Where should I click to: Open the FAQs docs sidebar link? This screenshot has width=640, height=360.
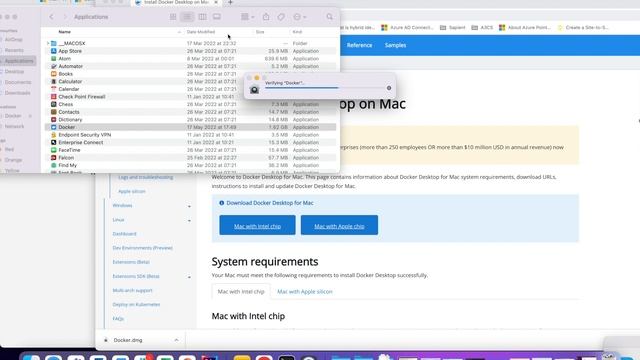pos(118,319)
